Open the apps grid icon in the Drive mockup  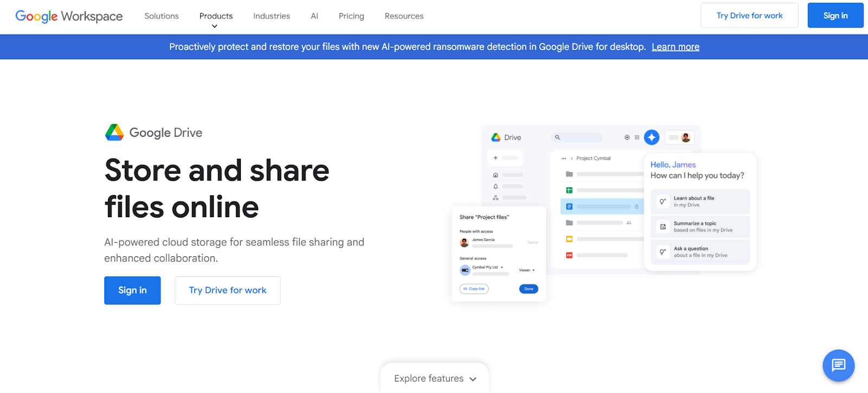[637, 137]
